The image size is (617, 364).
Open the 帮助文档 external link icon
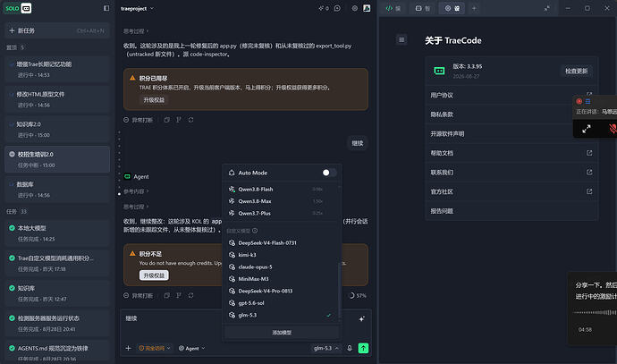tap(589, 153)
